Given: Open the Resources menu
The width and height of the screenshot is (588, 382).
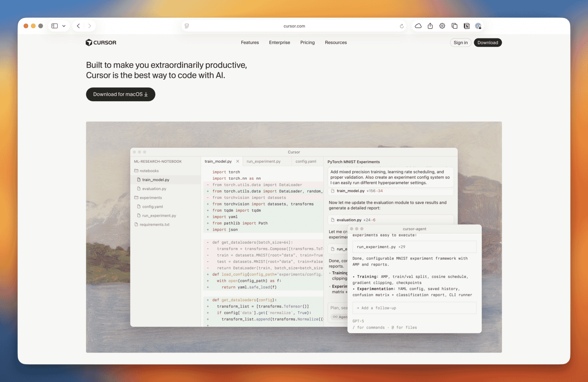Looking at the screenshot, I should coord(336,42).
